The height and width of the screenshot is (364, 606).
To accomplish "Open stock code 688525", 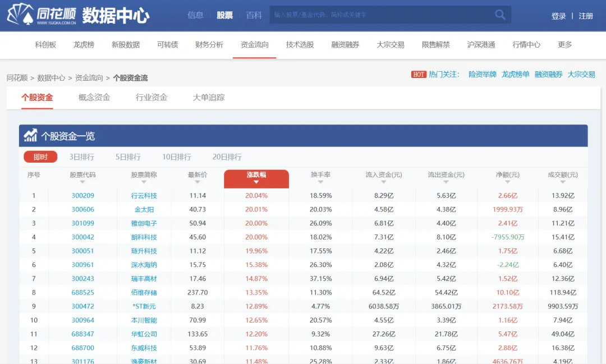I will (x=82, y=293).
